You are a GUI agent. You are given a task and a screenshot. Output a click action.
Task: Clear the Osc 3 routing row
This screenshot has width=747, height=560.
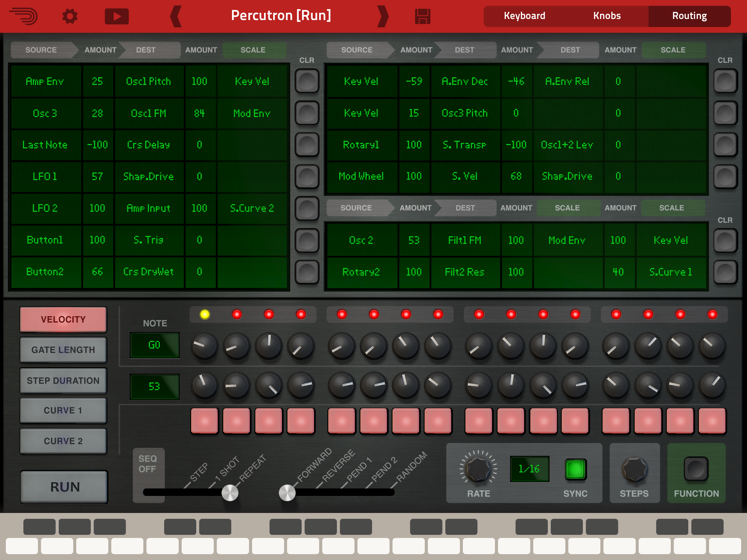307,113
